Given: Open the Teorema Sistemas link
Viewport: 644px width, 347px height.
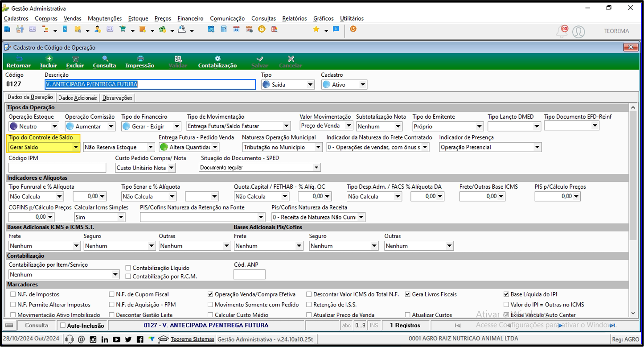Looking at the screenshot, I should (193, 339).
